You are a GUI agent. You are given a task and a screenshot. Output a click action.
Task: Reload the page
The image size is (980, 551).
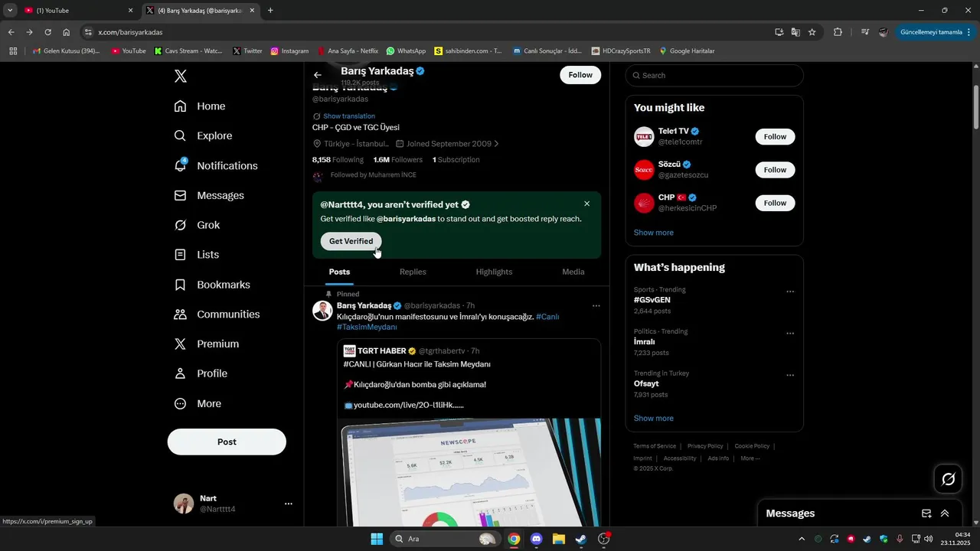[x=47, y=32]
